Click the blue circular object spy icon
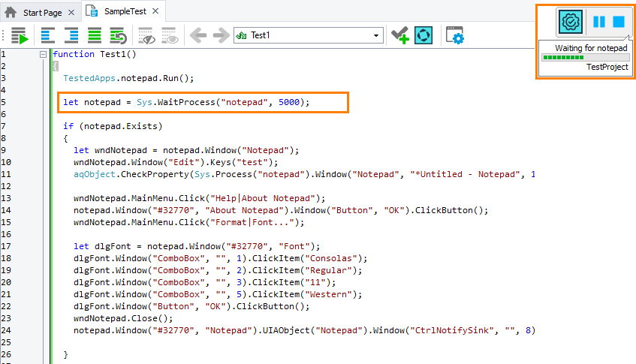The image size is (636, 364). 423,35
